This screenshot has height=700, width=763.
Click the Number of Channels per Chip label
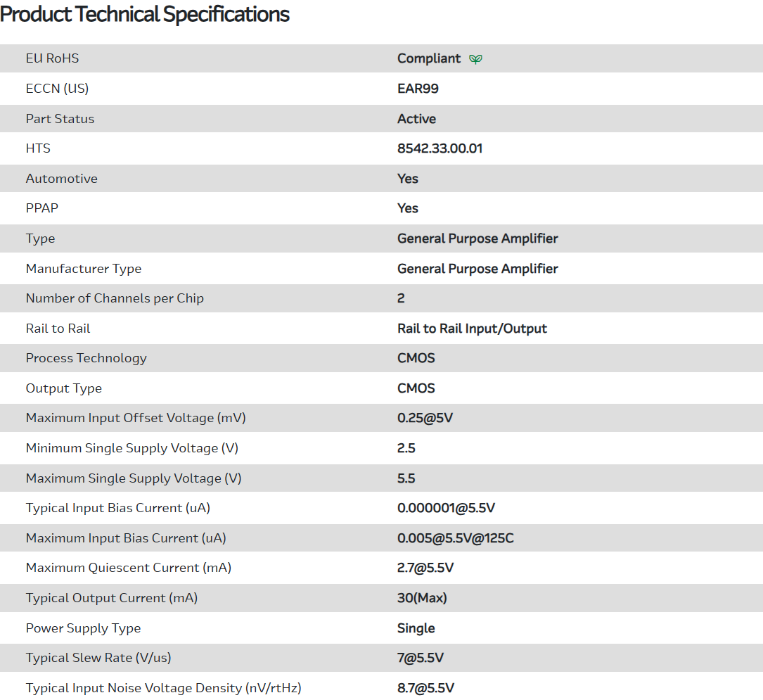pos(115,298)
